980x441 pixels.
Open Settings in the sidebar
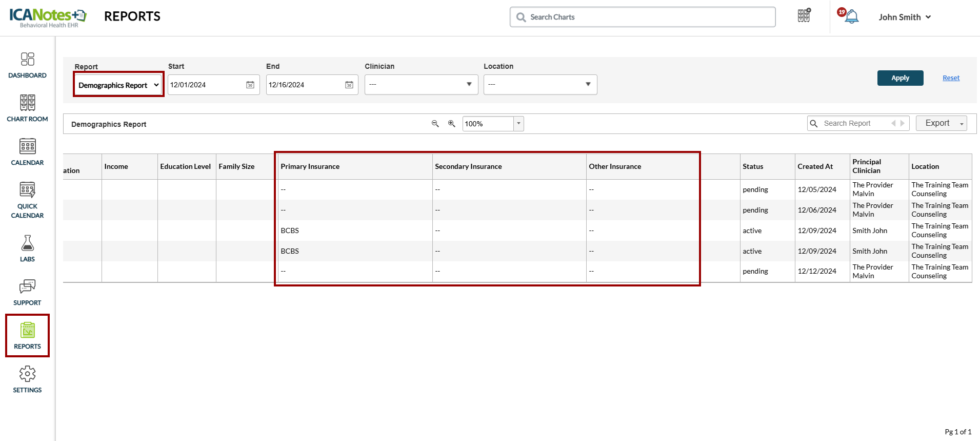tap(27, 379)
